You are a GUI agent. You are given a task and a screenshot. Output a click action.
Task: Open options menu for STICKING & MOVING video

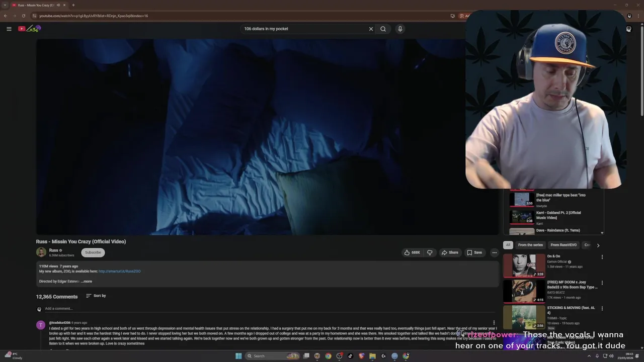click(602, 309)
